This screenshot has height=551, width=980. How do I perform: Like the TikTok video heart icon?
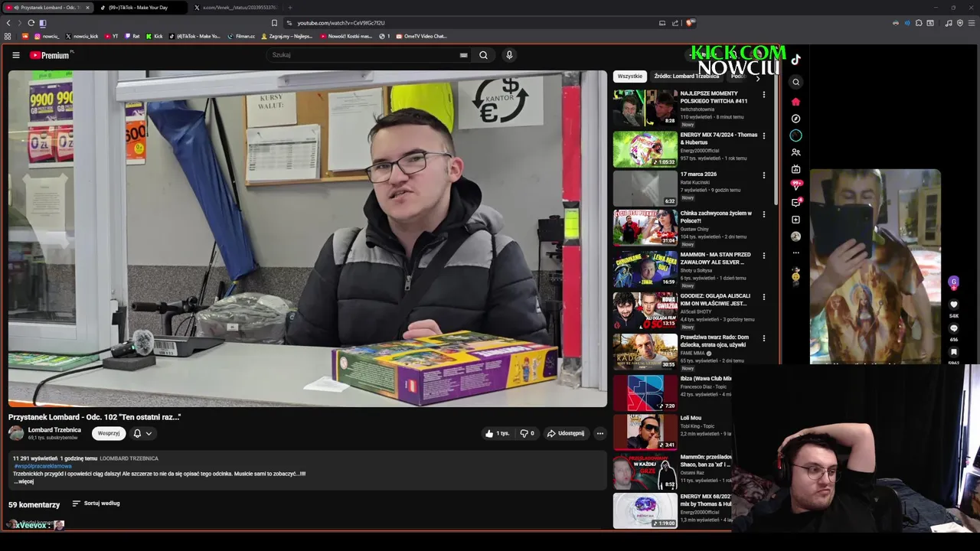954,305
